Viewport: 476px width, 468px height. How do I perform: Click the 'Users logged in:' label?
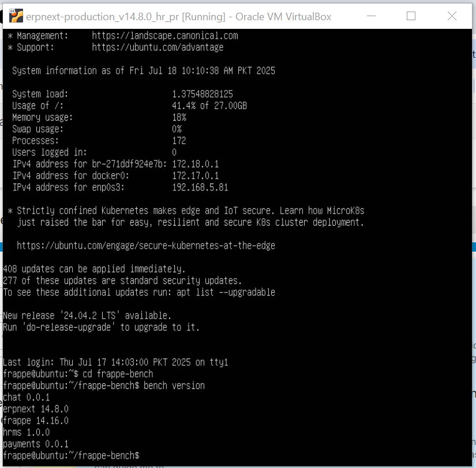(x=50, y=152)
